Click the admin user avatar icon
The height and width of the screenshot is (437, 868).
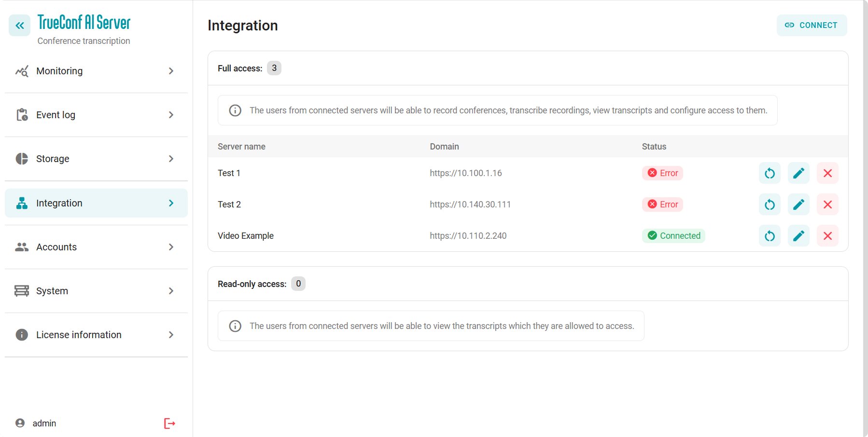point(20,423)
